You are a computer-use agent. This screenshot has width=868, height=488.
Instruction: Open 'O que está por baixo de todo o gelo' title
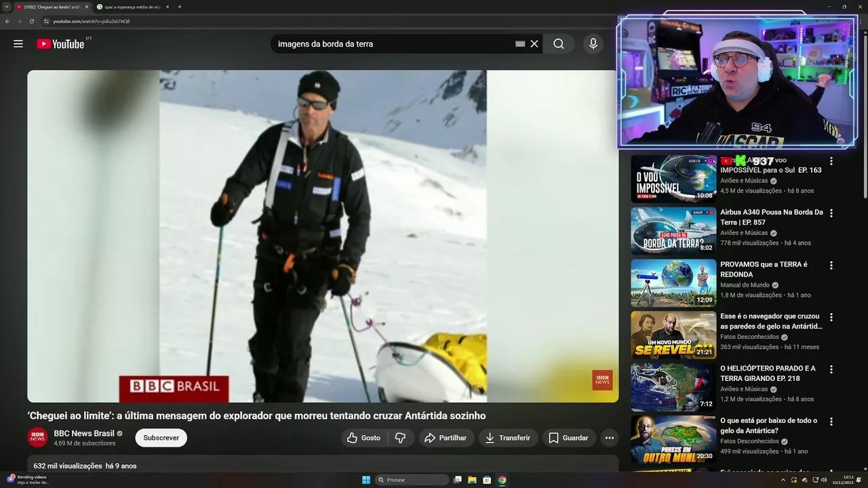pyautogui.click(x=770, y=426)
